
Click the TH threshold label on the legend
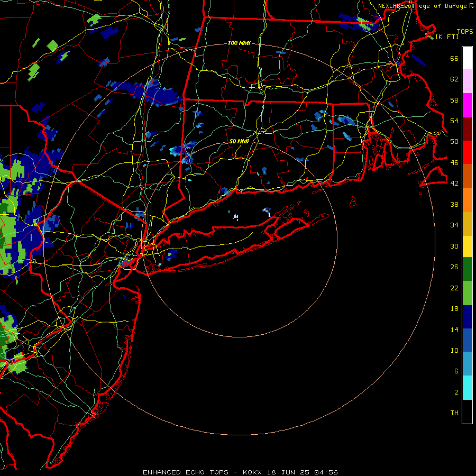[x=454, y=413]
